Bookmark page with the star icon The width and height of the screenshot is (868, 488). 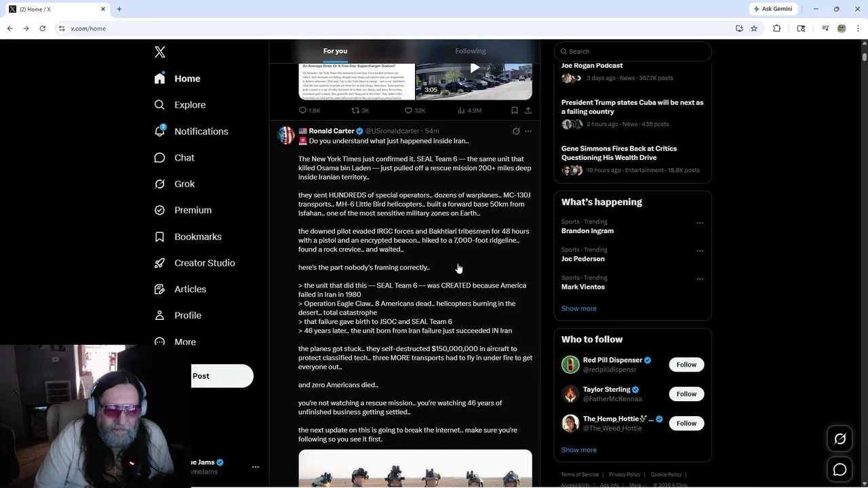point(754,28)
